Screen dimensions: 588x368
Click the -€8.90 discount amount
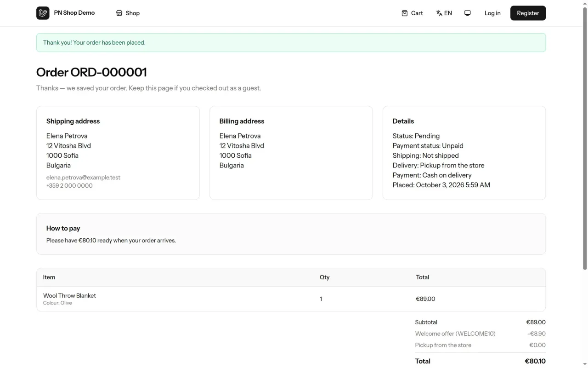coord(537,334)
